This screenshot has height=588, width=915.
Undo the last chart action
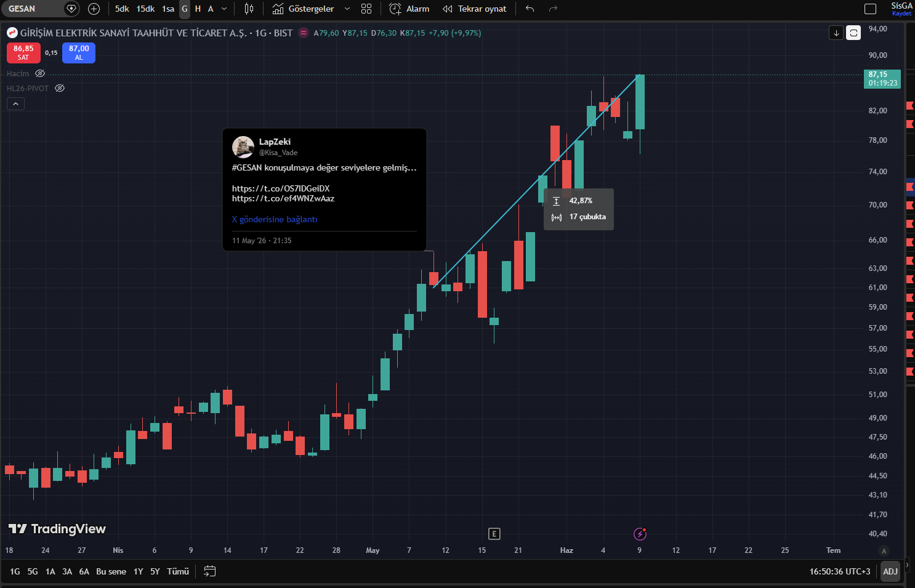tap(530, 9)
